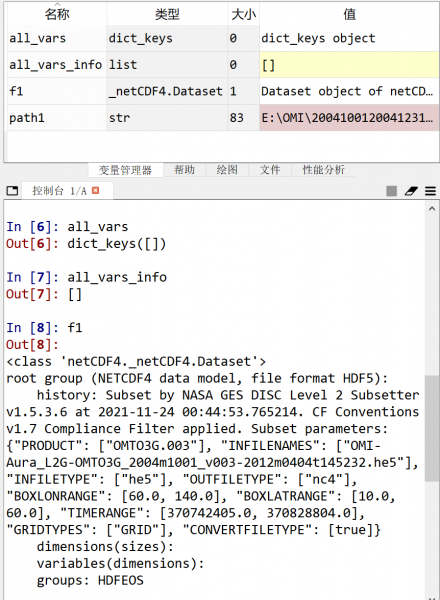
Task: Close the 控制台 1/A console tab
Action: point(96,190)
